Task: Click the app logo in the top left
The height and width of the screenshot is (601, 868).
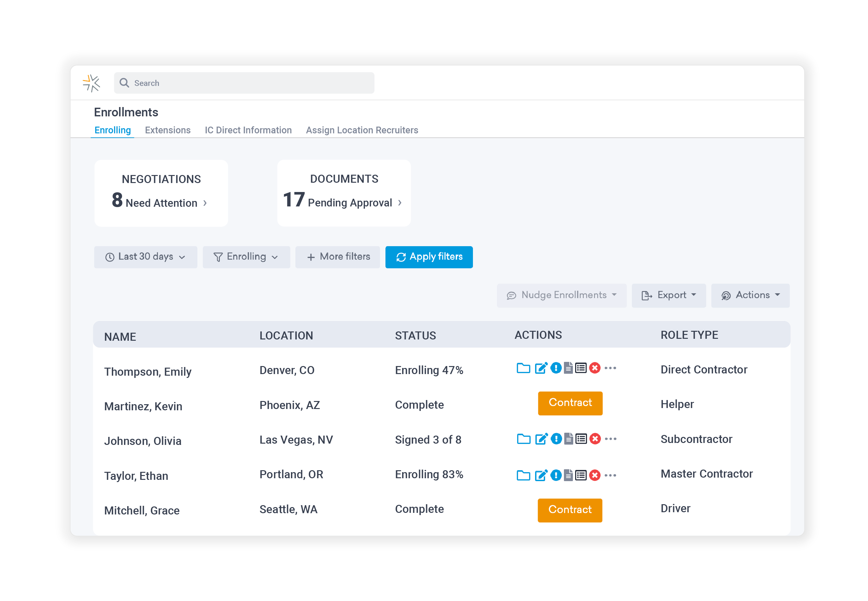Action: tap(91, 83)
